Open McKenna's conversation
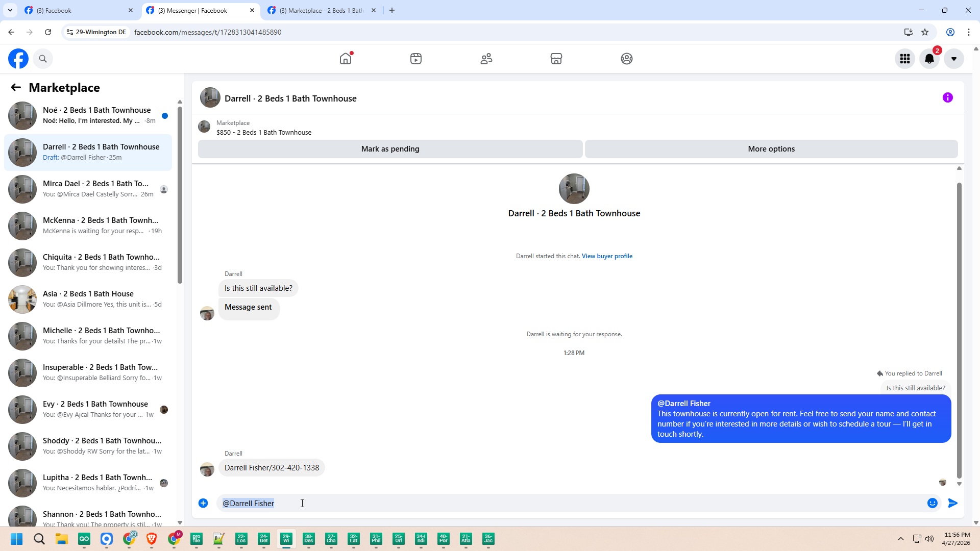Image resolution: width=980 pixels, height=551 pixels. click(88, 226)
